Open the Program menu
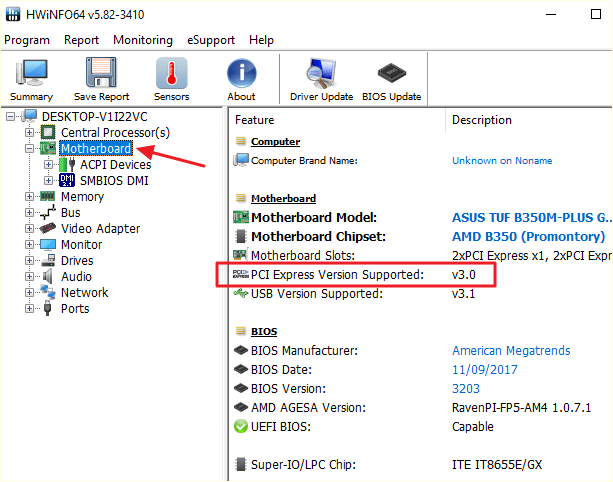The width and height of the screenshot is (613, 482). 27,40
